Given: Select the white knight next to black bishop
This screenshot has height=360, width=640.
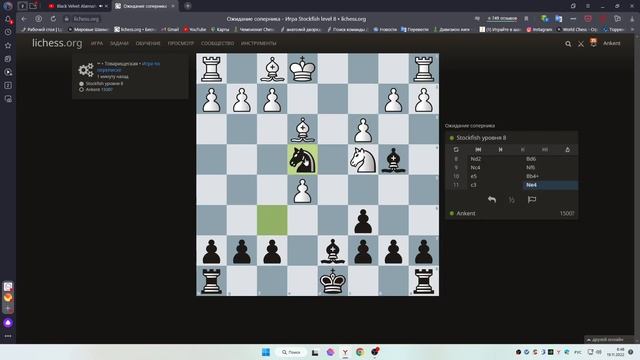Looking at the screenshot, I should click(x=363, y=160).
